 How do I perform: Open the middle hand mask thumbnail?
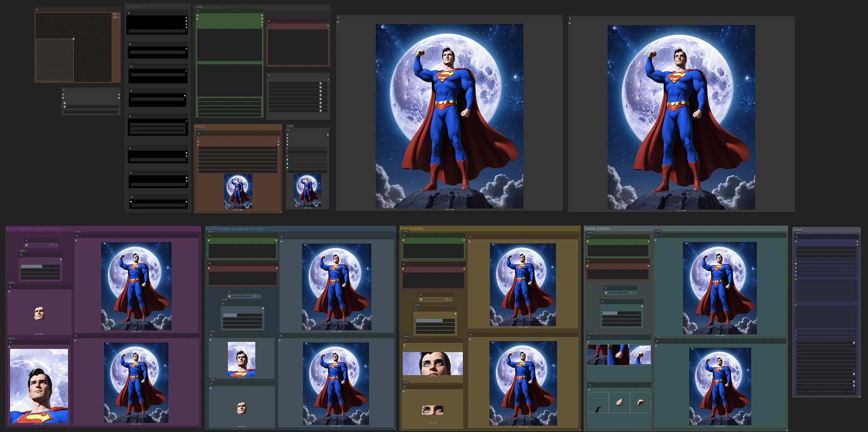point(619,402)
